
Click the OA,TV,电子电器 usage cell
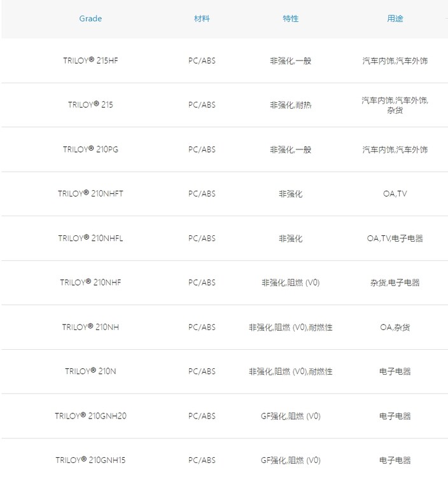point(395,238)
